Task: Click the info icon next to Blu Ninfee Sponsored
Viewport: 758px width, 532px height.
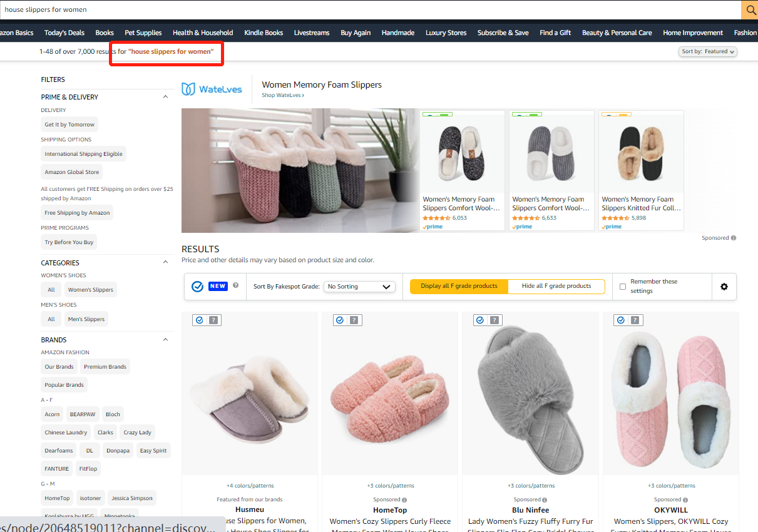Action: click(x=545, y=500)
